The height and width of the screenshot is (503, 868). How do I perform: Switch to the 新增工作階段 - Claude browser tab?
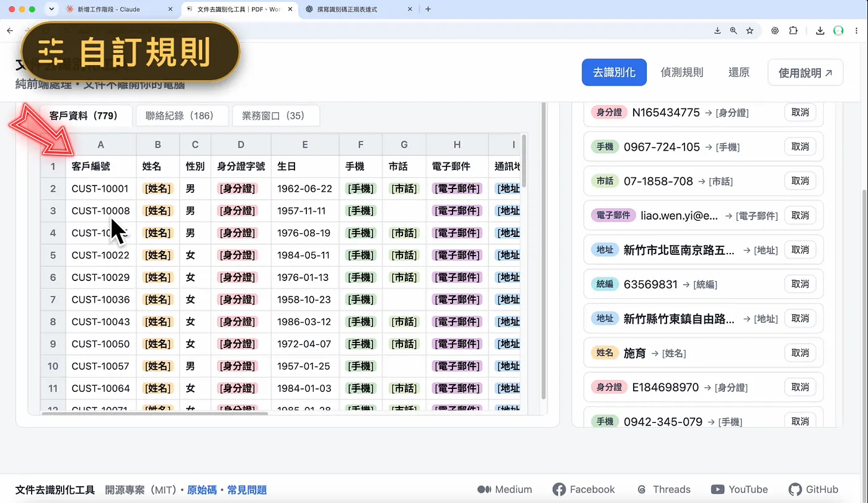[119, 9]
